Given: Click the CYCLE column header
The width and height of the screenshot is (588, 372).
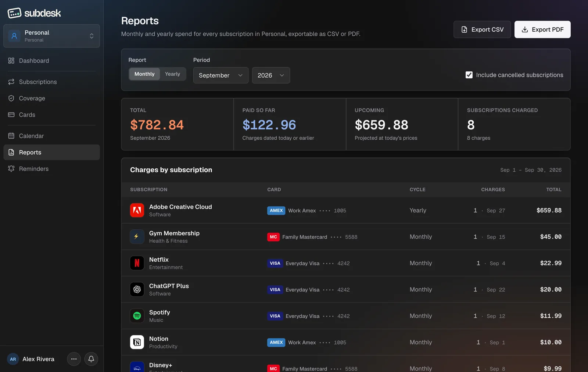Looking at the screenshot, I should [417, 190].
